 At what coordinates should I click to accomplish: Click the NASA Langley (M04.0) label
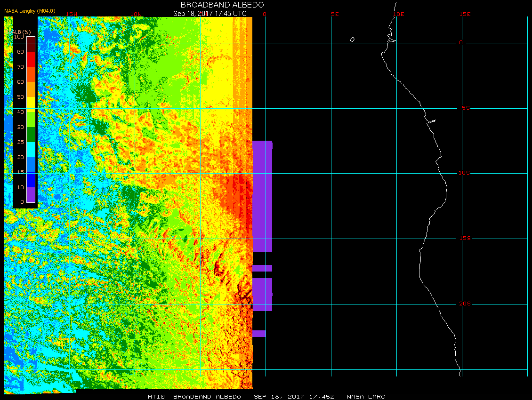coord(30,11)
